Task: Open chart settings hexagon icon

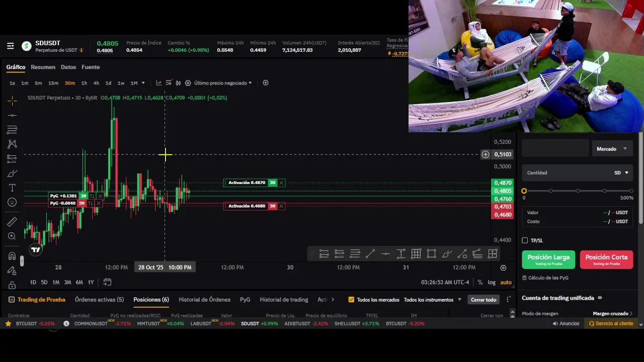Action: point(188,83)
